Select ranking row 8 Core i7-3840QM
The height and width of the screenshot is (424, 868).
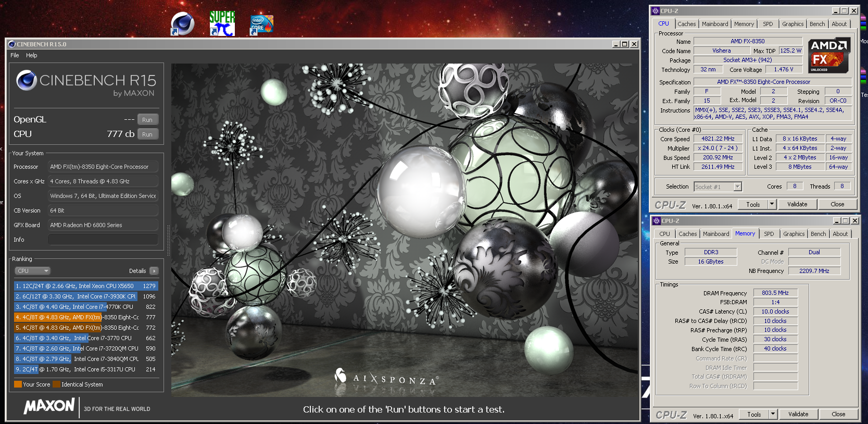86,359
